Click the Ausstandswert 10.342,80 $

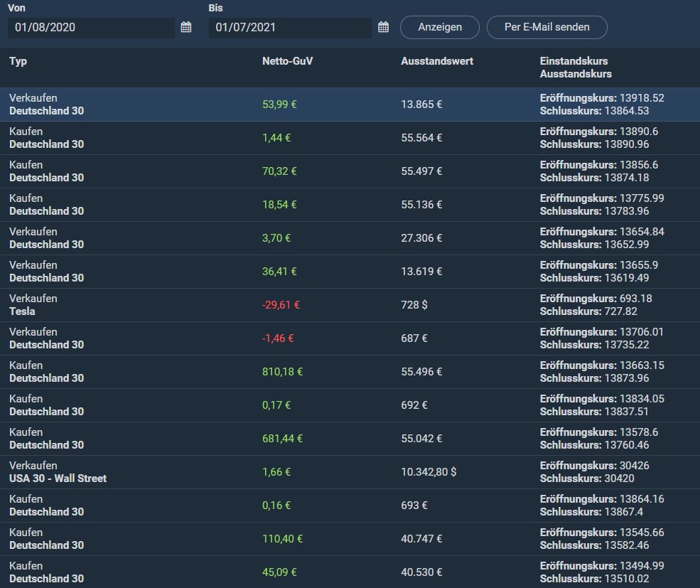point(429,472)
